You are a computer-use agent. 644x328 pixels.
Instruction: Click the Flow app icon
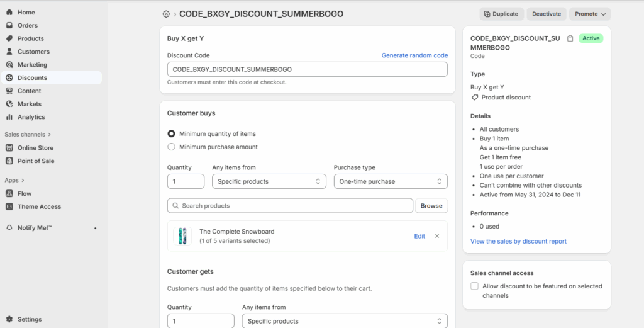[x=9, y=194]
